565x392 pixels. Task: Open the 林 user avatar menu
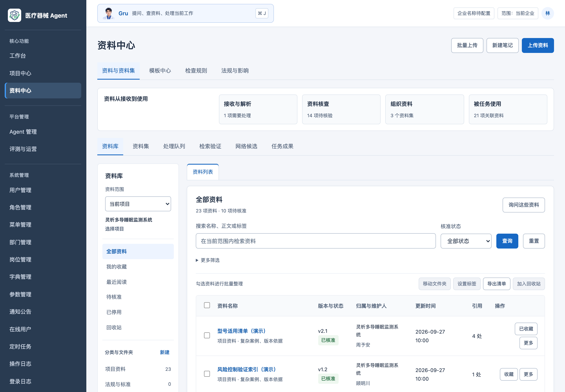coord(547,13)
